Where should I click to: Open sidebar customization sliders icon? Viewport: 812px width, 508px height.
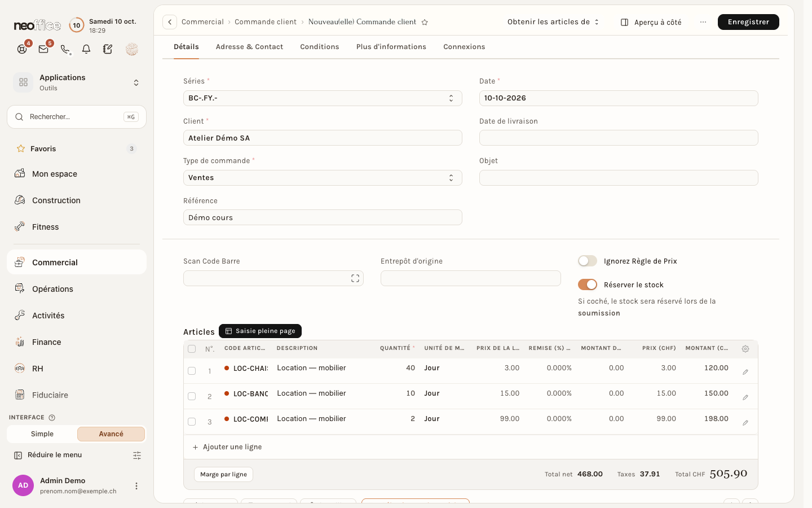137,456
